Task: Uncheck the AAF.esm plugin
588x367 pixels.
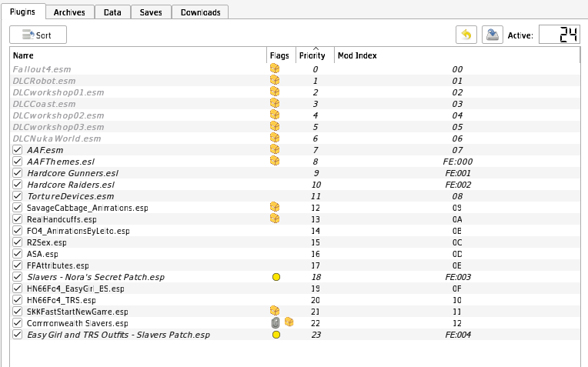Action: [x=17, y=150]
